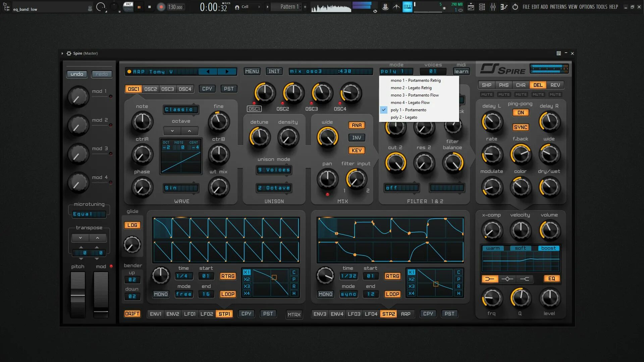Raise octave with up chevron in WAVE
Image resolution: width=644 pixels, height=362 pixels.
[190, 131]
